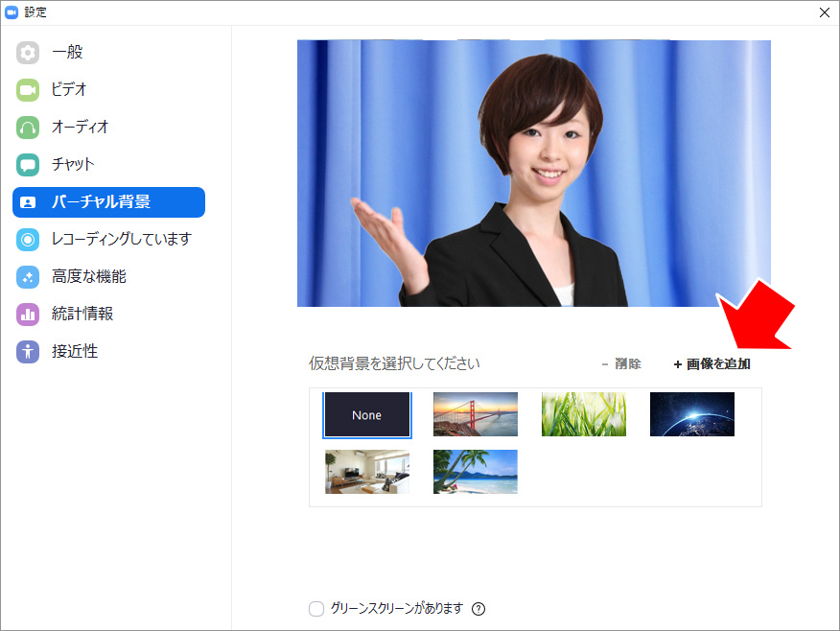Open the ビデオ settings label
Viewport: 840px width, 631px height.
pyautogui.click(x=69, y=90)
